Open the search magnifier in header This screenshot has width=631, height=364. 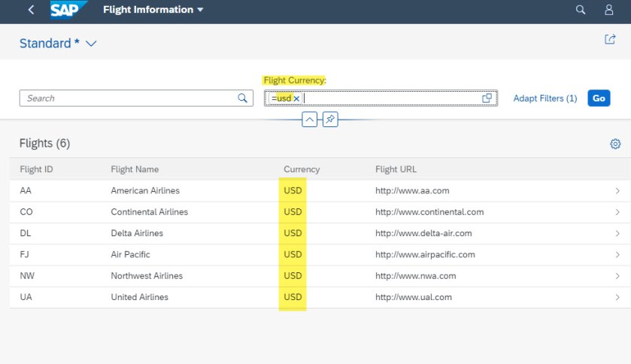tap(580, 10)
